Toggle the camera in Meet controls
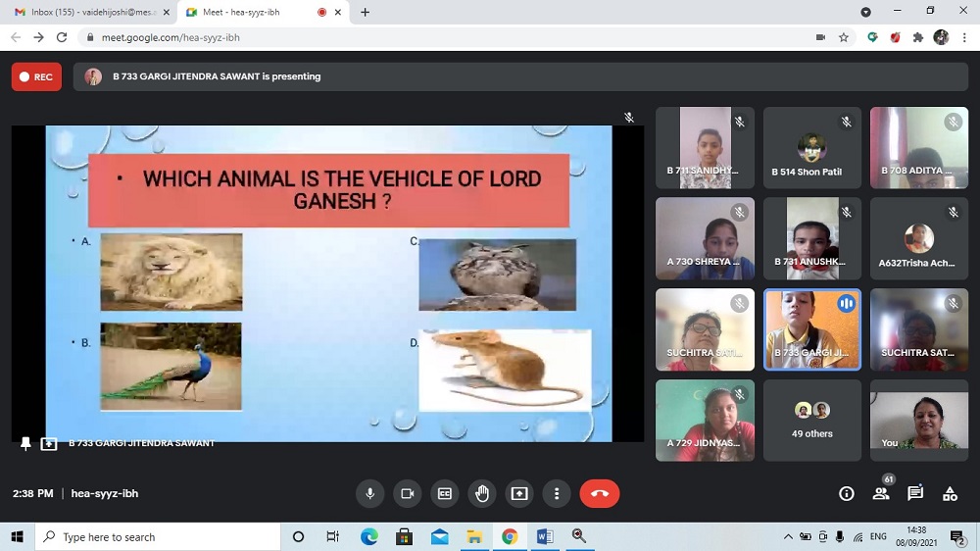980x551 pixels. click(x=407, y=494)
